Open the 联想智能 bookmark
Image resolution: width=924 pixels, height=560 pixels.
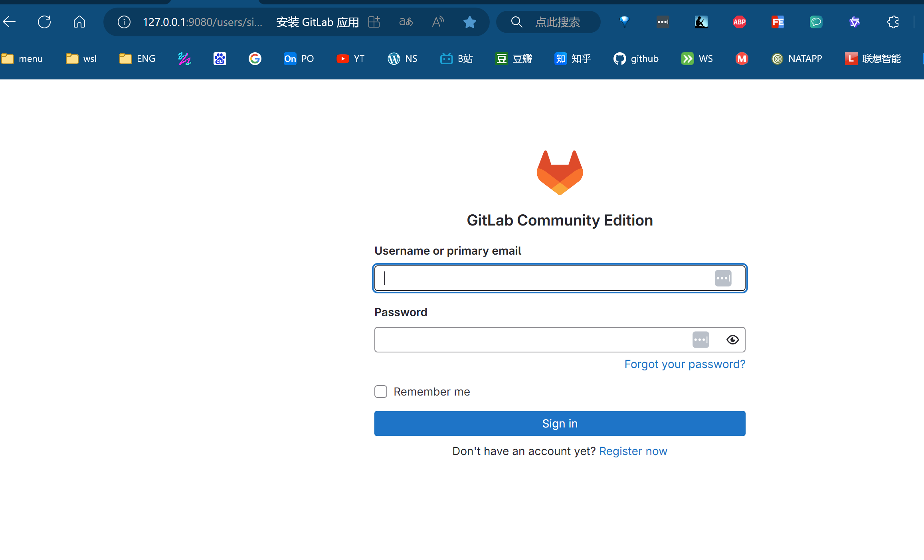tap(873, 59)
